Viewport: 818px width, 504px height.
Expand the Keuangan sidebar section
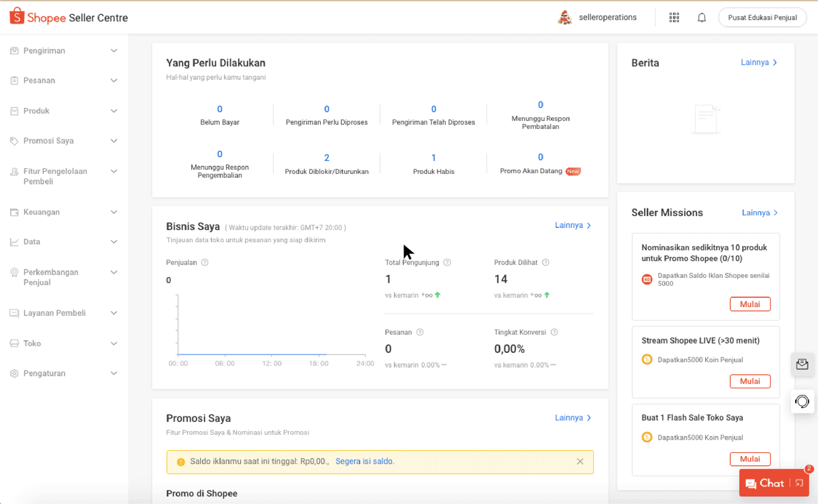pos(64,212)
